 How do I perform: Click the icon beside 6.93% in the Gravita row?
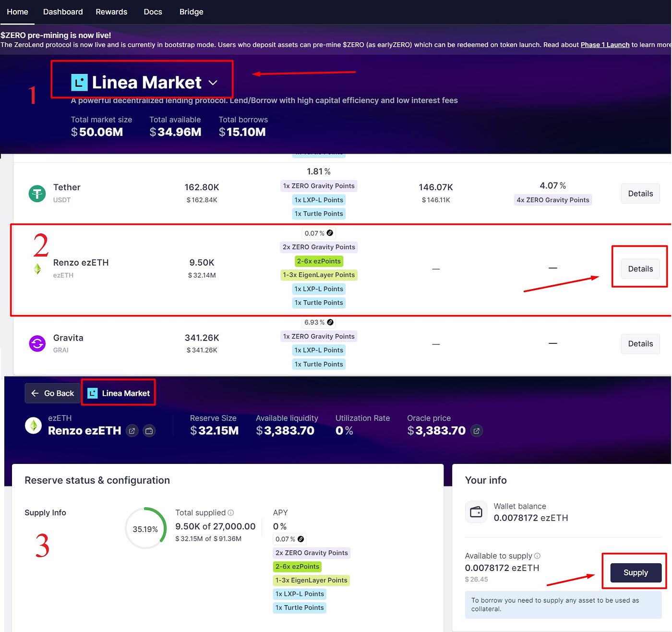(x=330, y=322)
